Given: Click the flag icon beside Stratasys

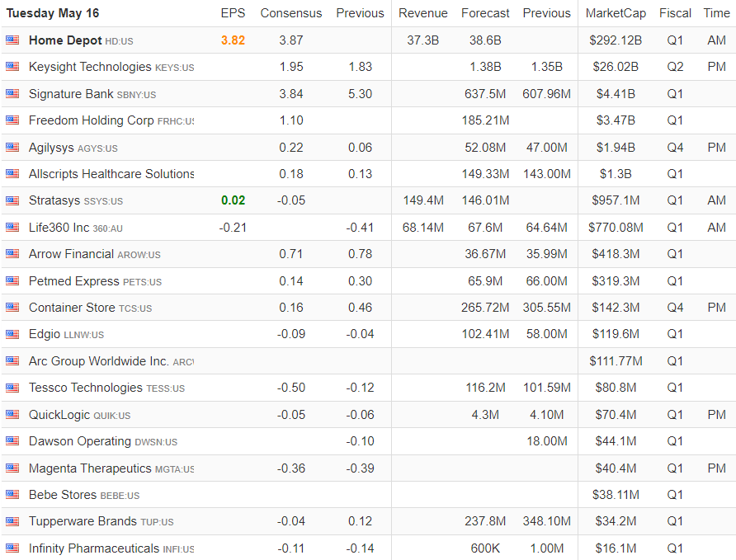Looking at the screenshot, I should 12,200.
